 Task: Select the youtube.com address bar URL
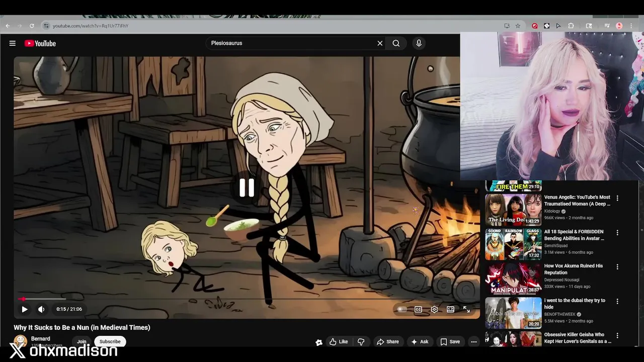point(91,26)
